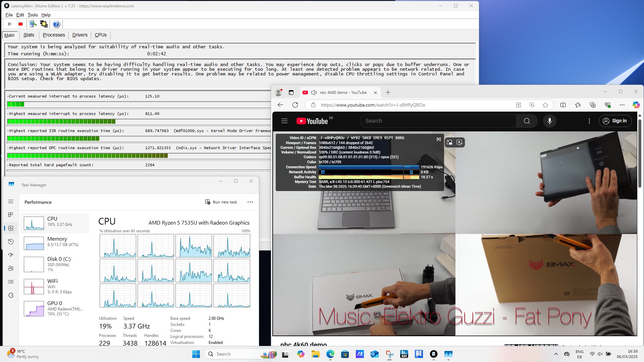This screenshot has width=644, height=362.
Task: Click Run new task button
Action: click(221, 202)
